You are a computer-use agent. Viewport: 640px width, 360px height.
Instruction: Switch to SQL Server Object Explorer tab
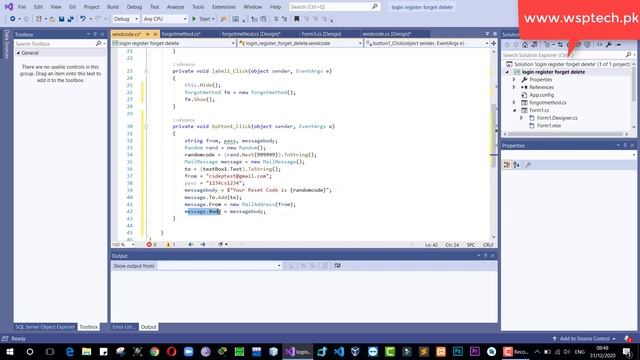[x=45, y=327]
